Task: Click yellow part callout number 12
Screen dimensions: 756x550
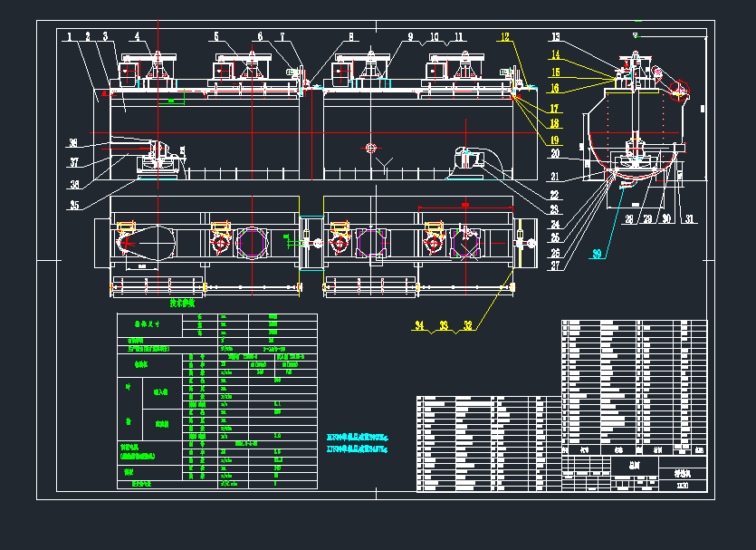Action: pyautogui.click(x=506, y=37)
